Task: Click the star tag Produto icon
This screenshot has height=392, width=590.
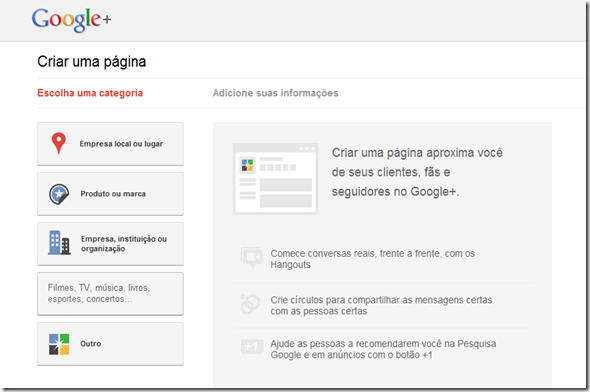Action: (x=59, y=194)
